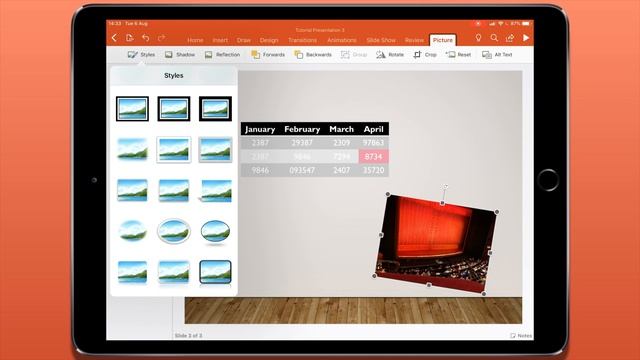Reset the picture formatting
The height and width of the screenshot is (360, 640).
tap(458, 55)
